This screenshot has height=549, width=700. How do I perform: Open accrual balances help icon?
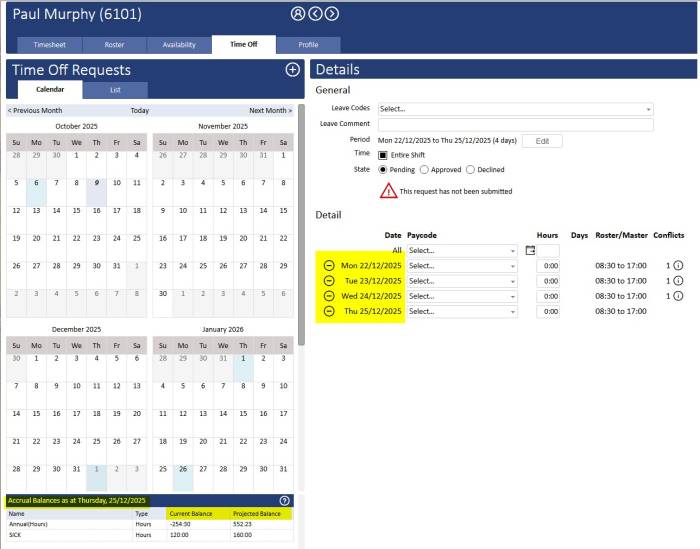tap(284, 500)
